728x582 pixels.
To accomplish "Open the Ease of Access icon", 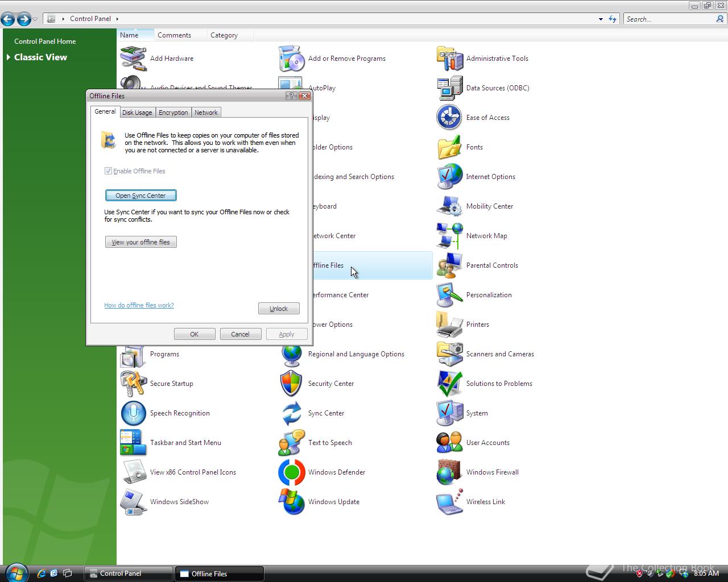I will tap(449, 118).
